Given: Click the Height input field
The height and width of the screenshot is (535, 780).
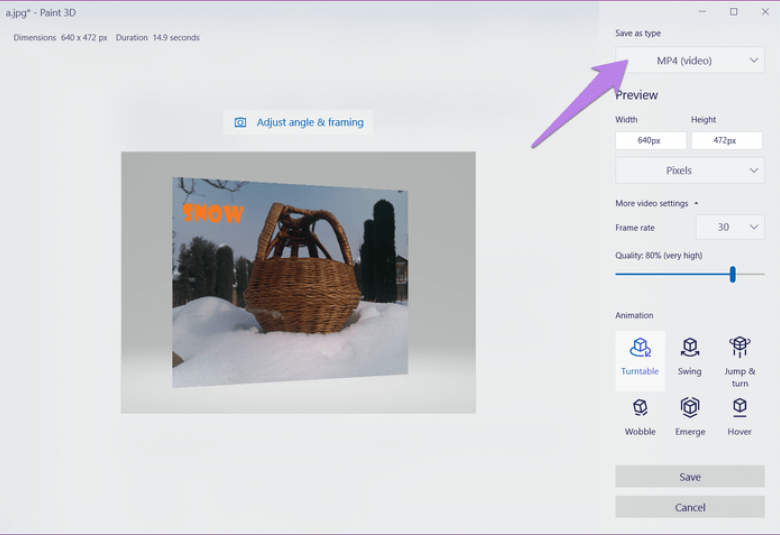Looking at the screenshot, I should (726, 141).
